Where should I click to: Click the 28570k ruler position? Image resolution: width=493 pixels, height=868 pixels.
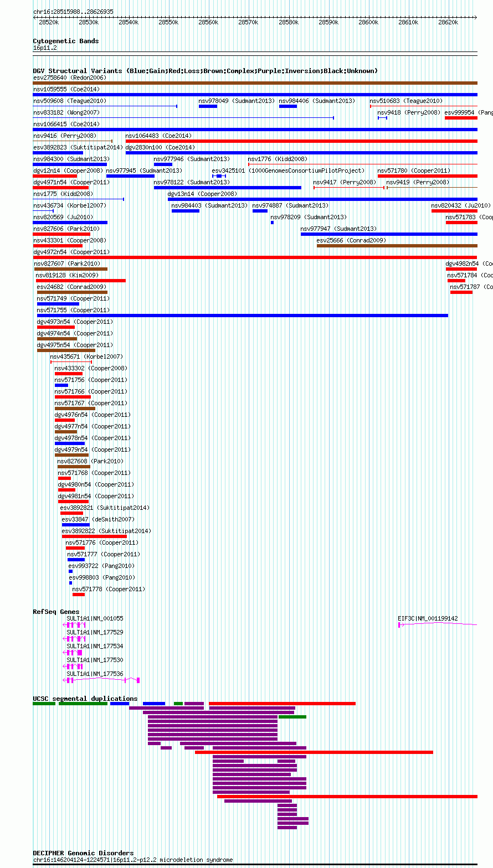click(x=248, y=22)
